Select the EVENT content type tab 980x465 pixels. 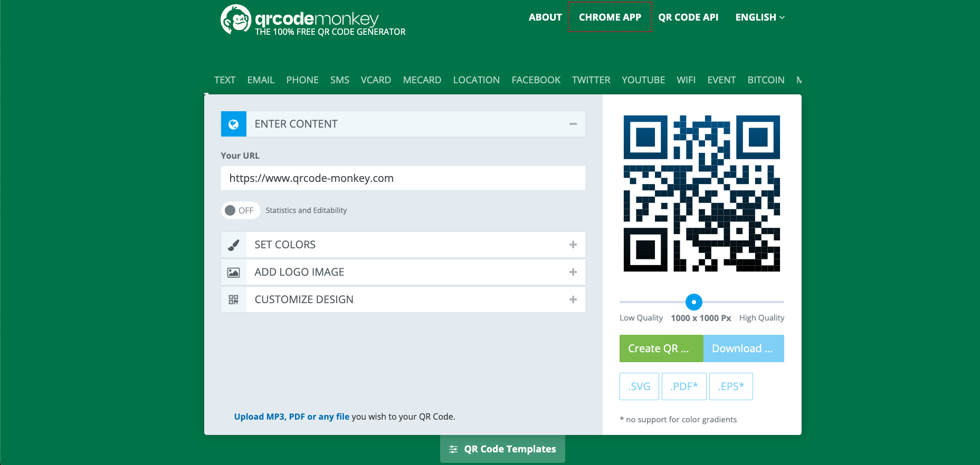pos(721,80)
